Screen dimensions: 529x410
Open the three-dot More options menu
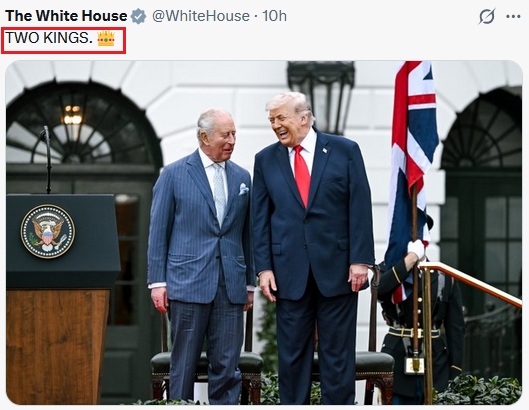pyautogui.click(x=513, y=16)
